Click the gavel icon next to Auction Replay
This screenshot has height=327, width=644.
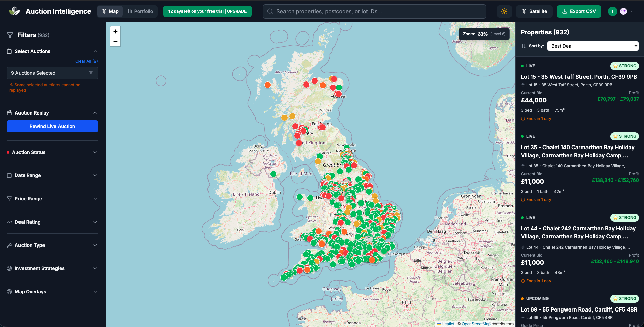tap(9, 112)
